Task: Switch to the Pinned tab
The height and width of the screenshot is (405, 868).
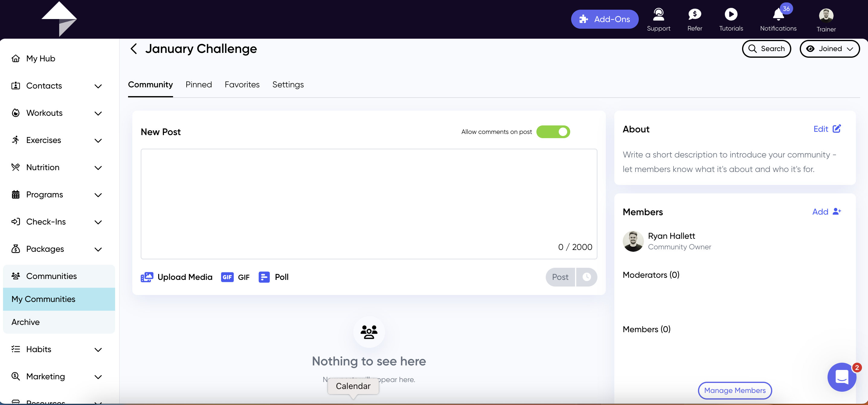Action: (x=199, y=85)
